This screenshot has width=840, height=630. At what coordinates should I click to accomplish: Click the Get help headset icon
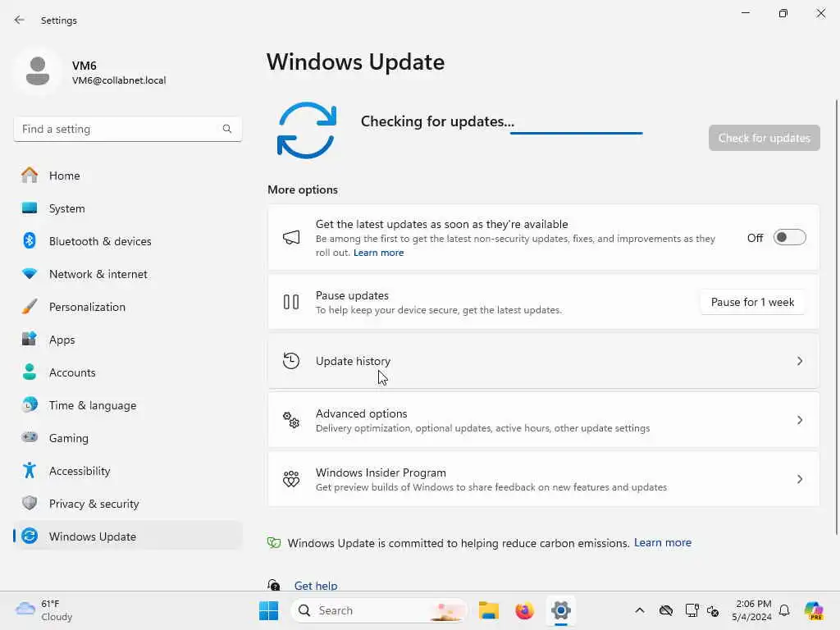(274, 584)
